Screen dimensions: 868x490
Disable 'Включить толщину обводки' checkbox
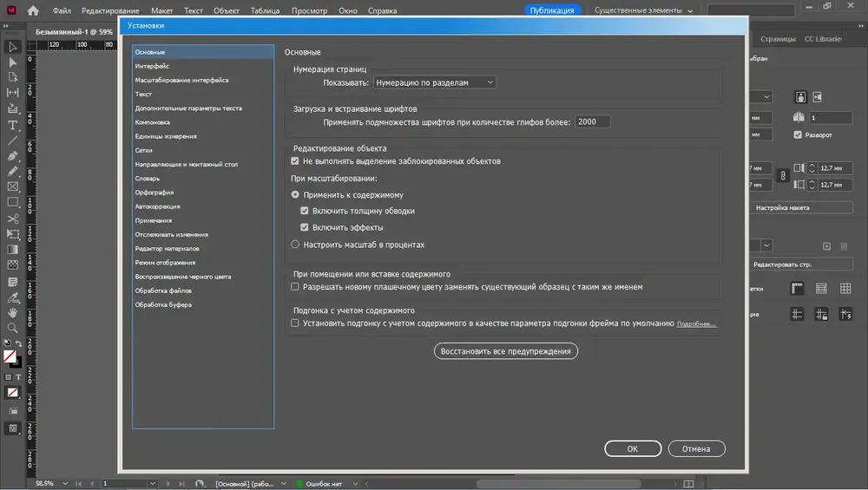click(x=305, y=211)
